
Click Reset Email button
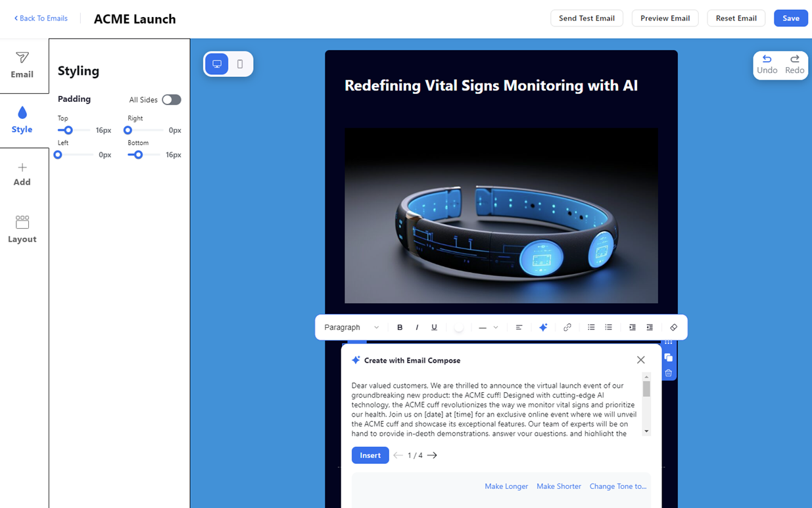point(736,18)
